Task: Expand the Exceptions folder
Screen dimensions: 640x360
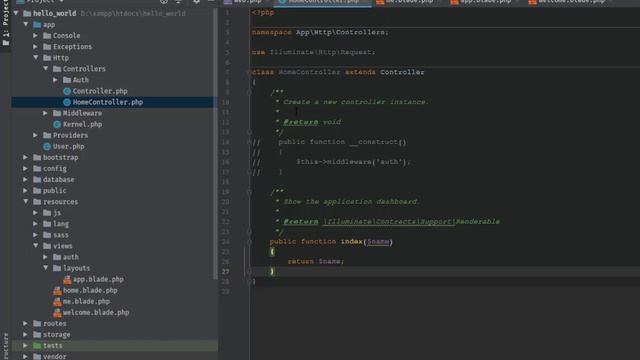Action: (36, 47)
